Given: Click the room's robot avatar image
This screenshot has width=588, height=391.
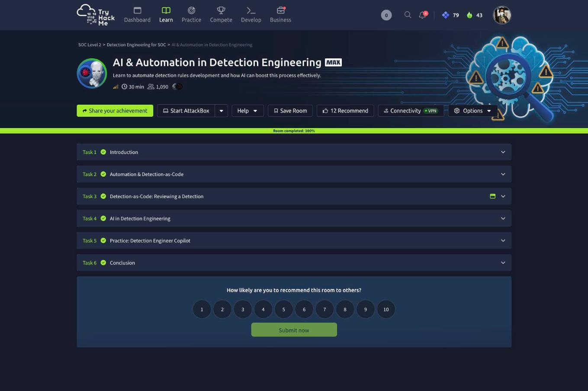Looking at the screenshot, I should click(x=92, y=74).
